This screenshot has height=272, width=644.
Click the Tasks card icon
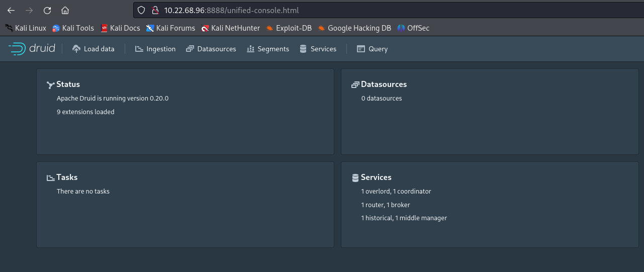click(50, 178)
